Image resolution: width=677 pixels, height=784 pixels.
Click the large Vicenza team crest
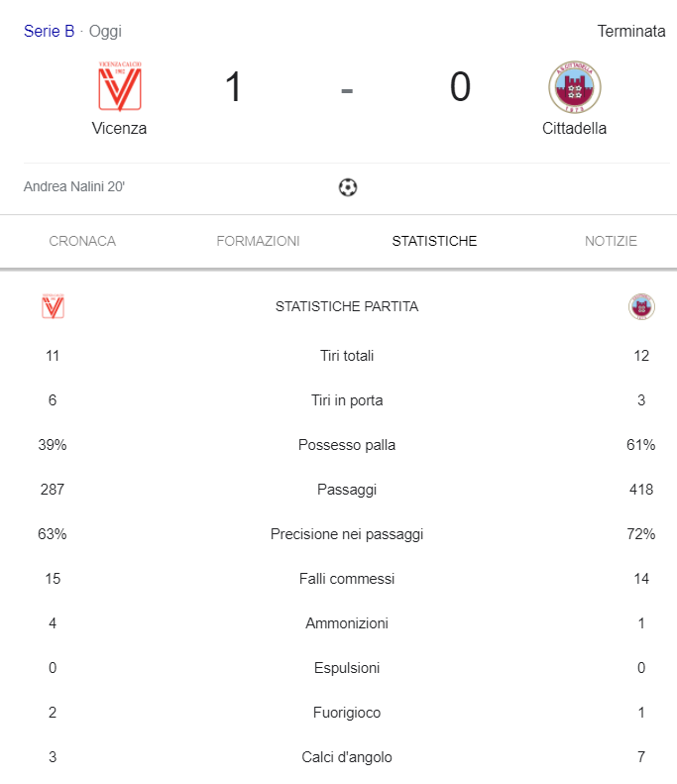click(120, 86)
